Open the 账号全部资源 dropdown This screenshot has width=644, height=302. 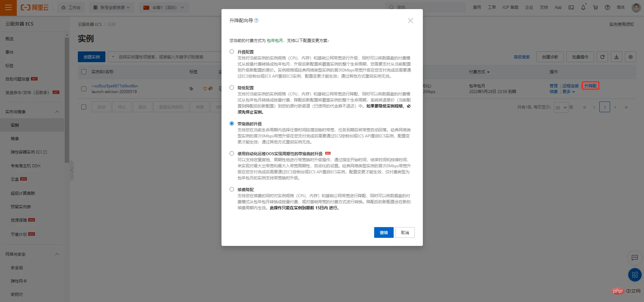pyautogui.click(x=112, y=7)
